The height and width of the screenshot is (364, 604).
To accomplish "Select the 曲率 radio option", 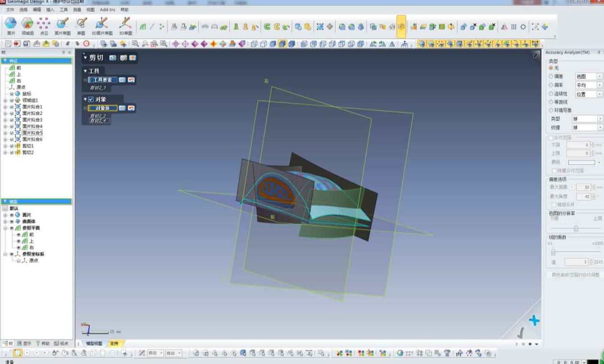I will [551, 85].
